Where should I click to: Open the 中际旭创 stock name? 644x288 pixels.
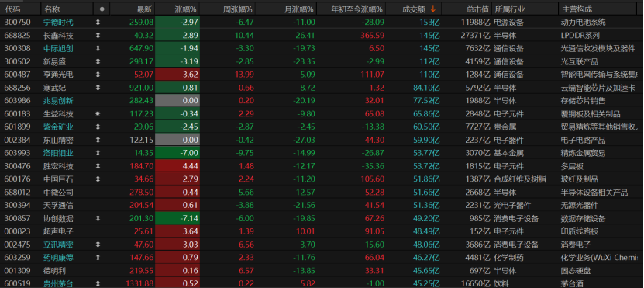[x=58, y=49]
